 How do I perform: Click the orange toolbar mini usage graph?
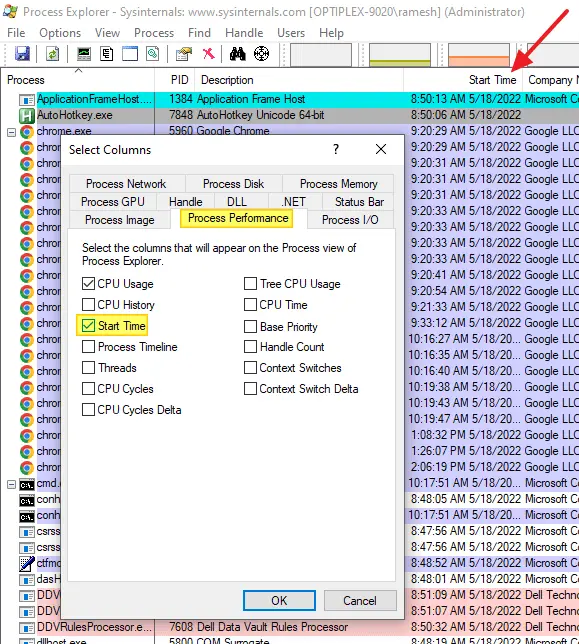click(479, 55)
